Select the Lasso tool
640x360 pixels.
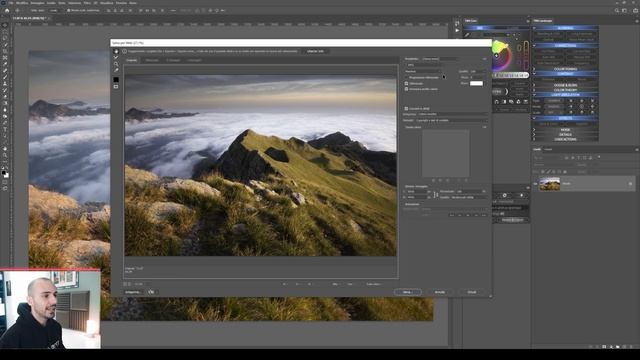tap(5, 38)
